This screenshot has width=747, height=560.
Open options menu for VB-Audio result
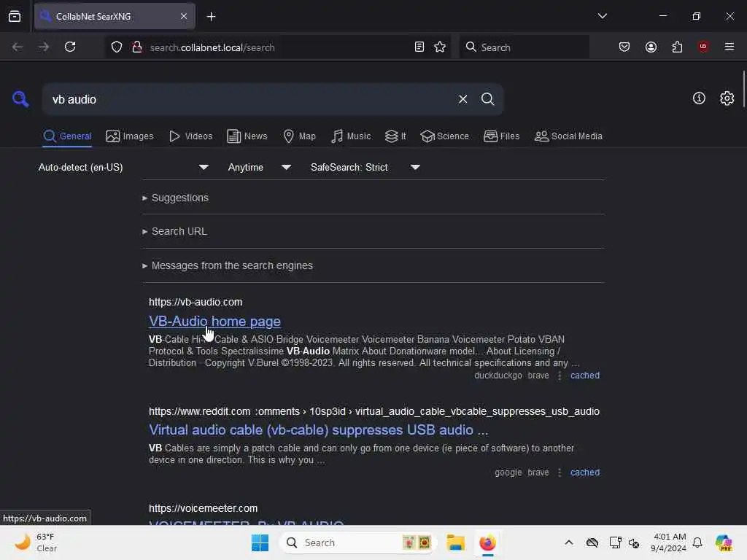pyautogui.click(x=560, y=376)
